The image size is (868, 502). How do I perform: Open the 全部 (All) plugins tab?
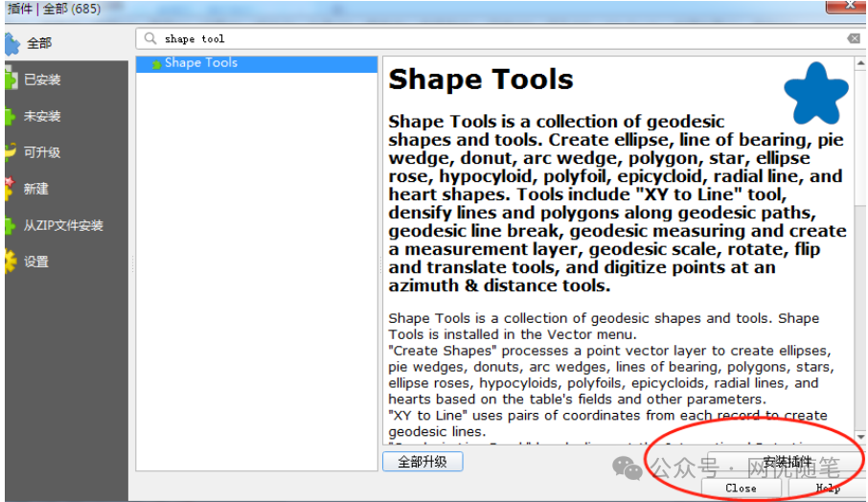[x=65, y=42]
